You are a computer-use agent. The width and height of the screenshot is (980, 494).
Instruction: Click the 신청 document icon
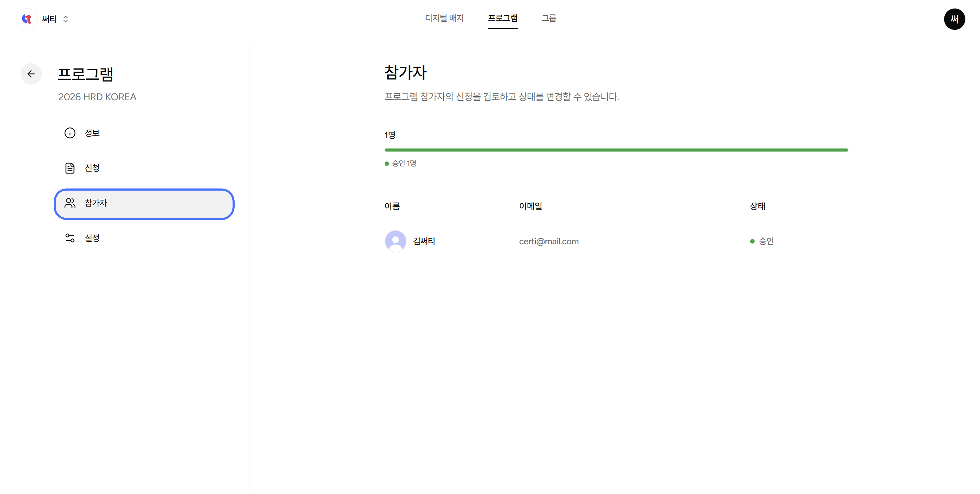point(70,168)
